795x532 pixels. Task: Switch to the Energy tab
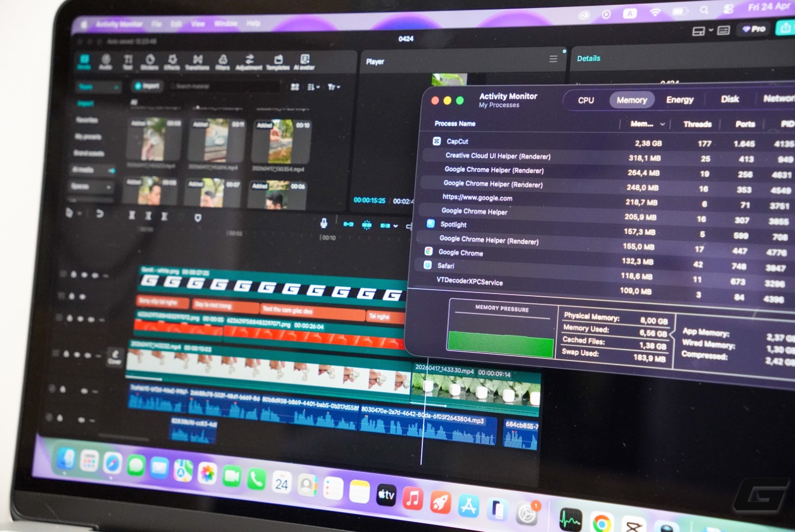(x=679, y=100)
